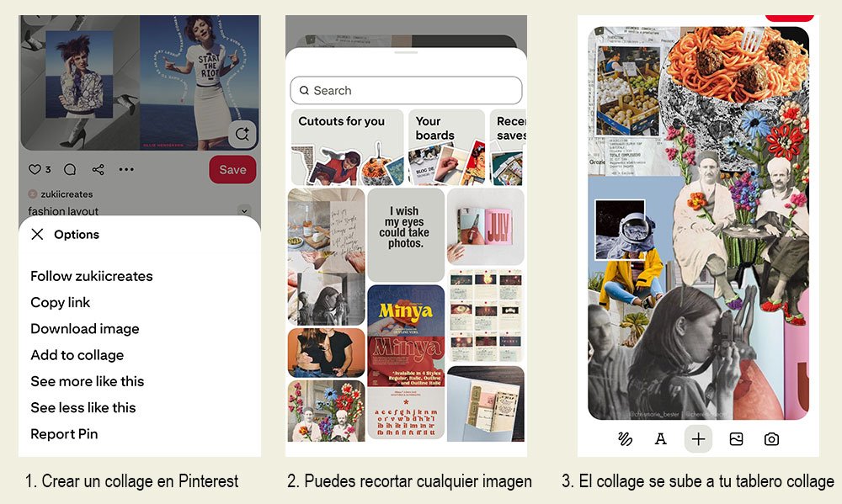The width and height of the screenshot is (842, 504).
Task: Open the zukiicreates profile link
Action: tap(67, 194)
